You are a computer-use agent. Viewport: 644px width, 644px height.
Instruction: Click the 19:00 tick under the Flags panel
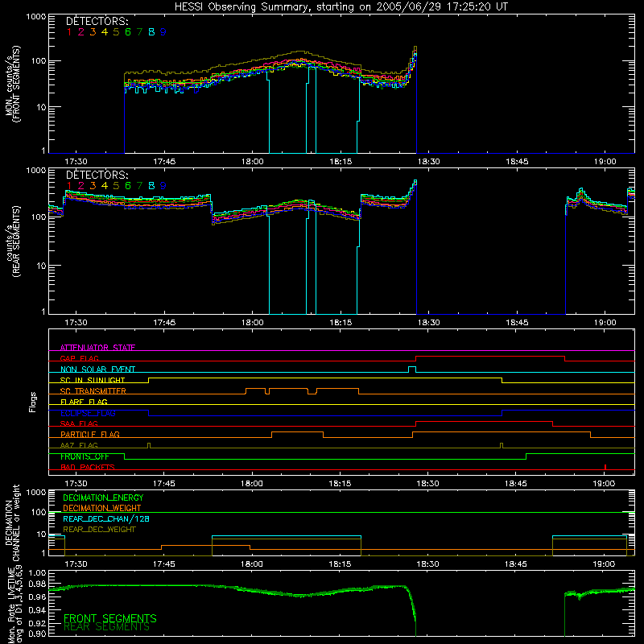[x=605, y=484]
